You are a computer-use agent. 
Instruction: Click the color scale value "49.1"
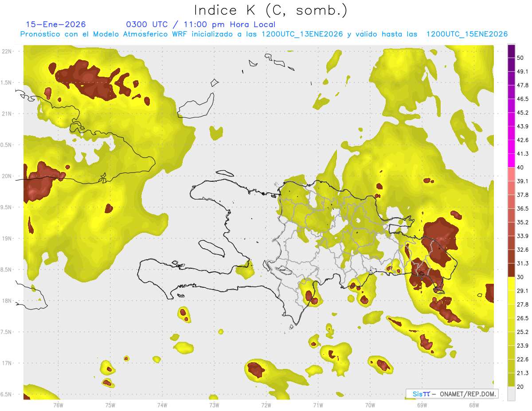[523, 71]
